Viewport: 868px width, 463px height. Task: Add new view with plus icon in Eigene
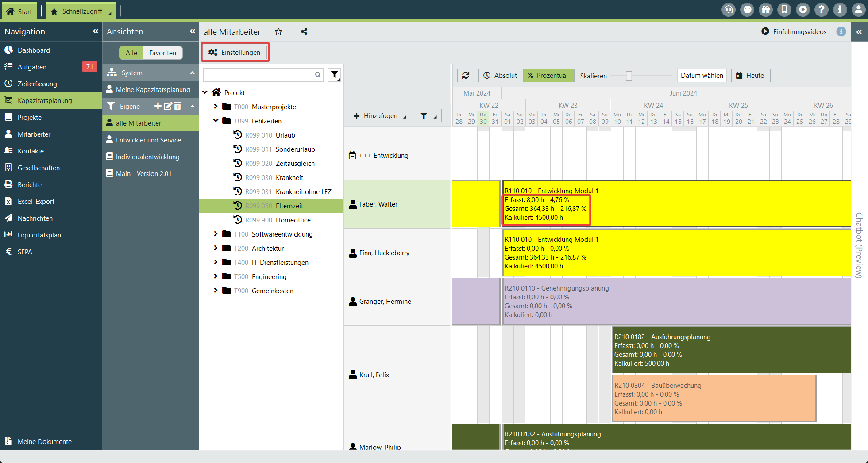coord(158,106)
